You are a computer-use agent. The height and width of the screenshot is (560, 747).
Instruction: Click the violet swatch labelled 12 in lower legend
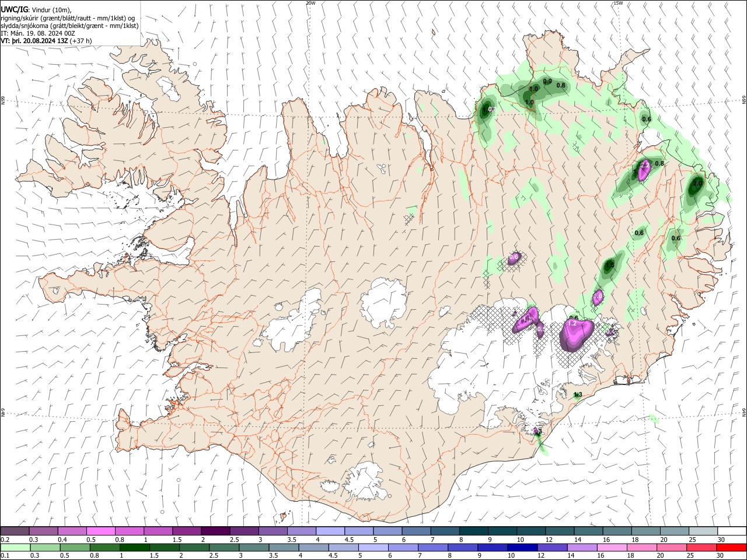click(x=551, y=547)
